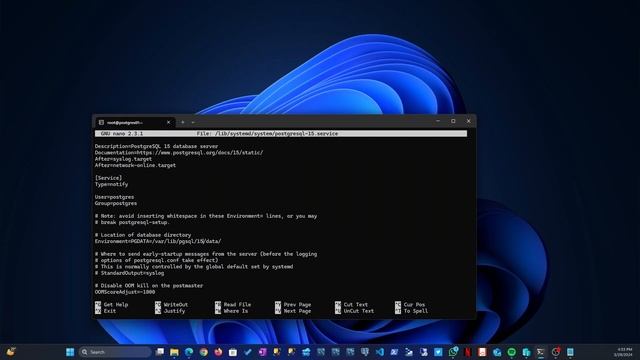
Task: Open Netflix from the taskbar
Action: tap(468, 352)
